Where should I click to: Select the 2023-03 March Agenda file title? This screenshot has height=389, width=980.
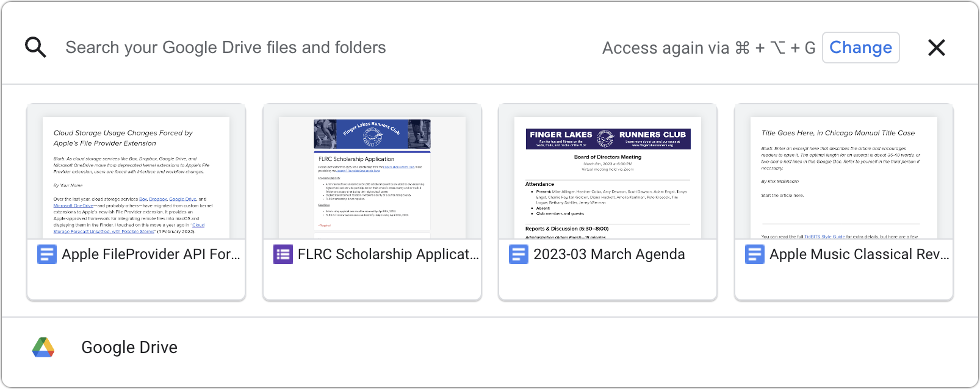coord(609,254)
